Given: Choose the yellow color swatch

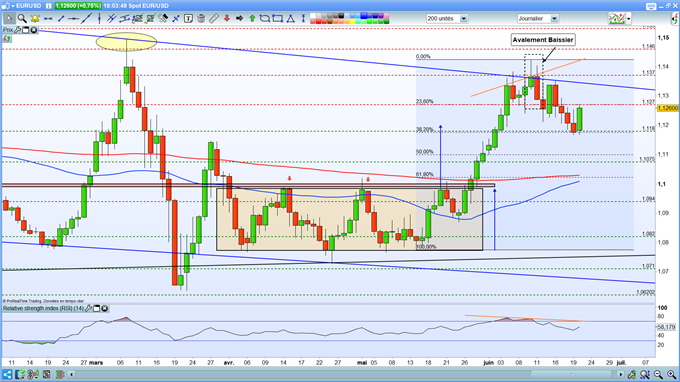Looking at the screenshot, I should pos(352,21).
